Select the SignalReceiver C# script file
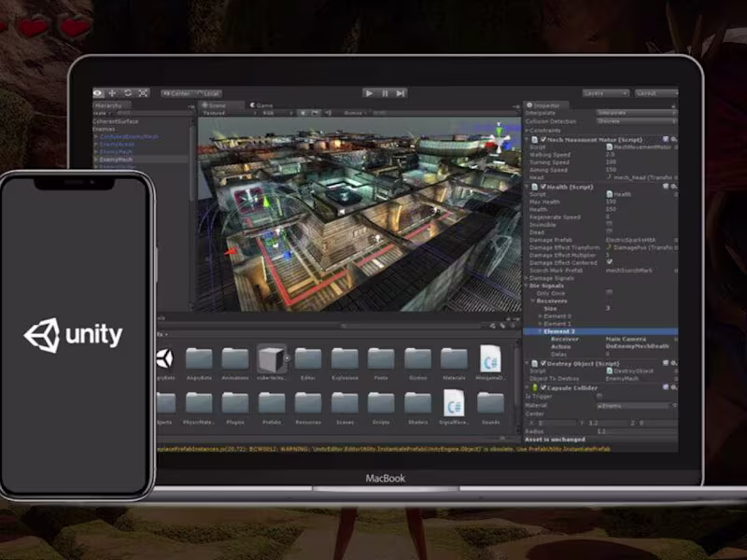 click(454, 404)
